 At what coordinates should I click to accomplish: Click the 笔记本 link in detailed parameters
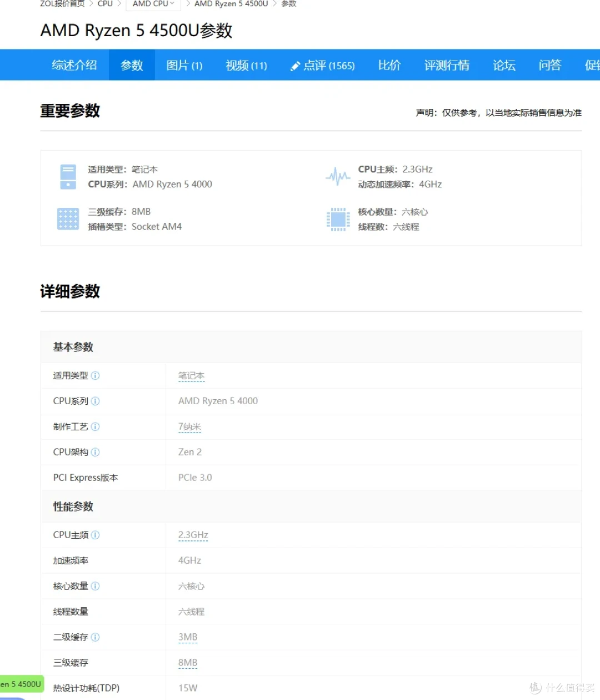(191, 376)
